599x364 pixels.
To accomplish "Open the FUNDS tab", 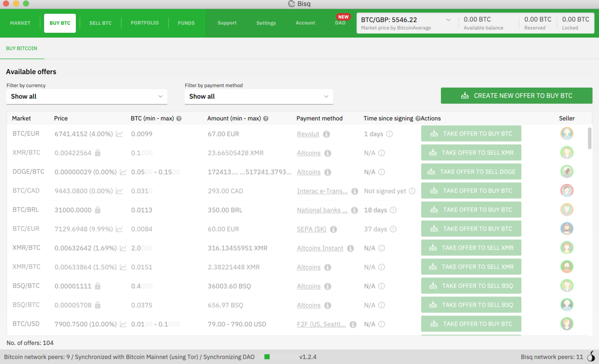I will coord(186,23).
